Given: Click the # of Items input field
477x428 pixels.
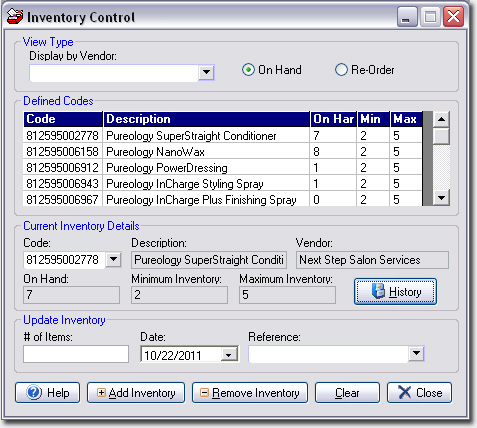Looking at the screenshot, I should 76,354.
